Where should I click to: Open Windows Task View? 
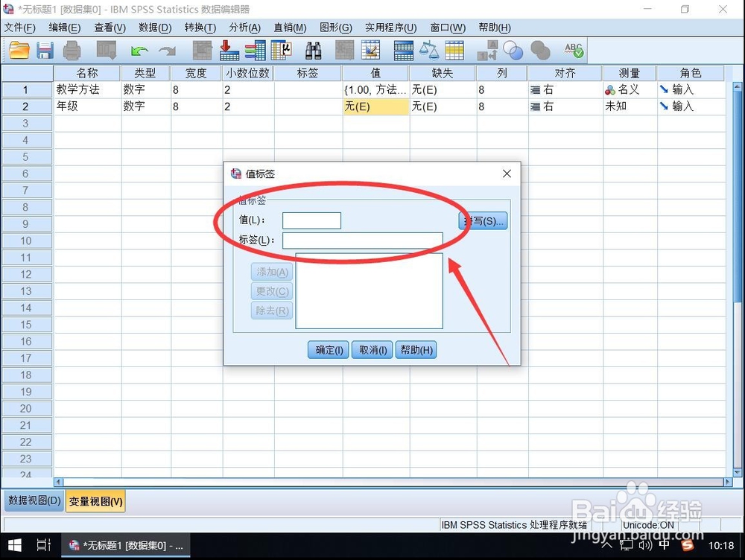(44, 545)
